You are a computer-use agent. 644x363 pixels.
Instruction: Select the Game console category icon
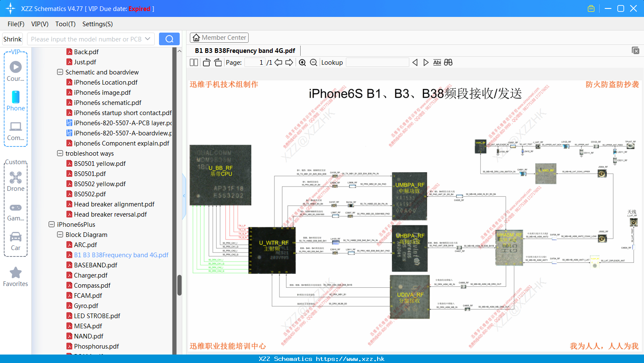pos(16,212)
